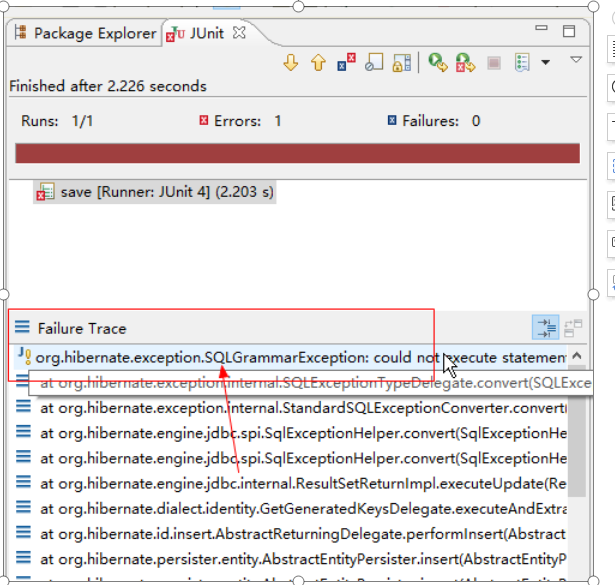This screenshot has height=585, width=615.
Task: Click the failure trace vertical scrollbar thumb
Action: (x=577, y=431)
